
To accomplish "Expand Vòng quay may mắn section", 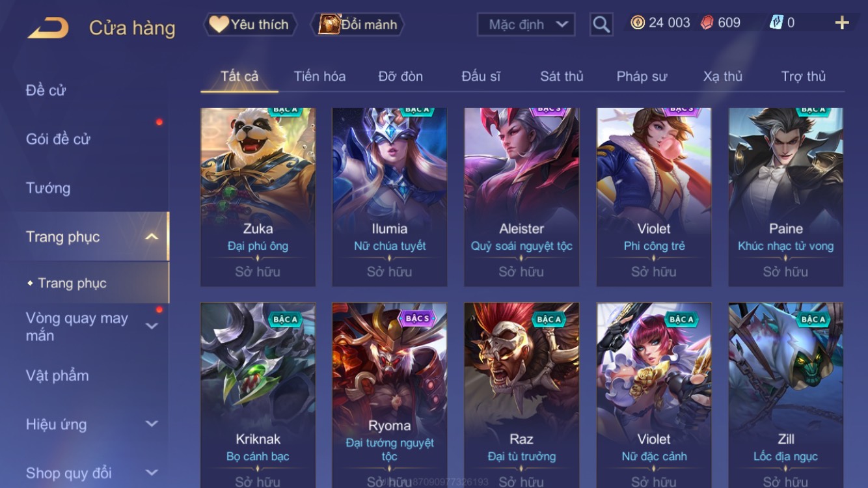I will point(152,326).
